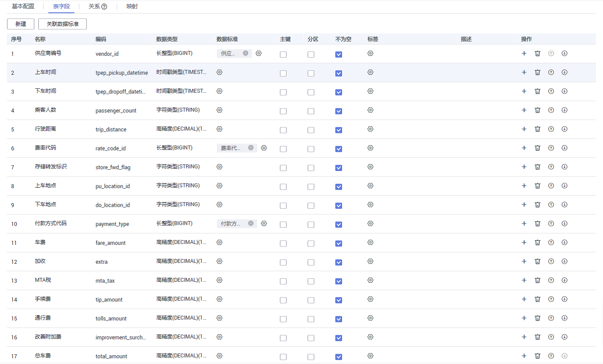Image resolution: width=603 pixels, height=364 pixels.
Task: Open data standard gear for 费率代码
Action: 264,148
